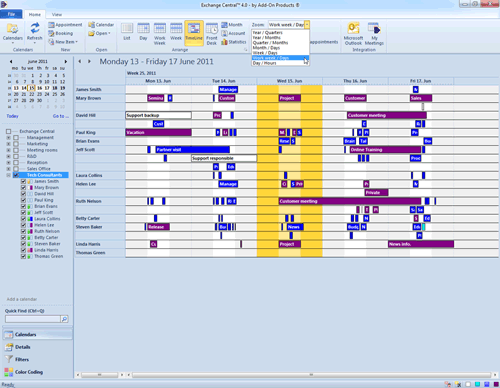The height and width of the screenshot is (388, 500).
Task: Click Add a calendar link
Action: [22, 299]
